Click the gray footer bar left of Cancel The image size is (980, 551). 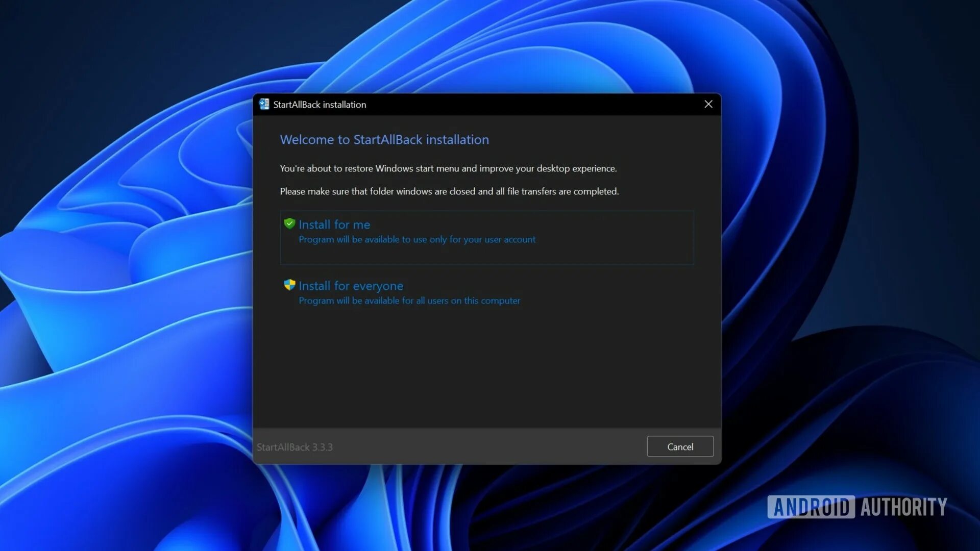tap(485, 446)
